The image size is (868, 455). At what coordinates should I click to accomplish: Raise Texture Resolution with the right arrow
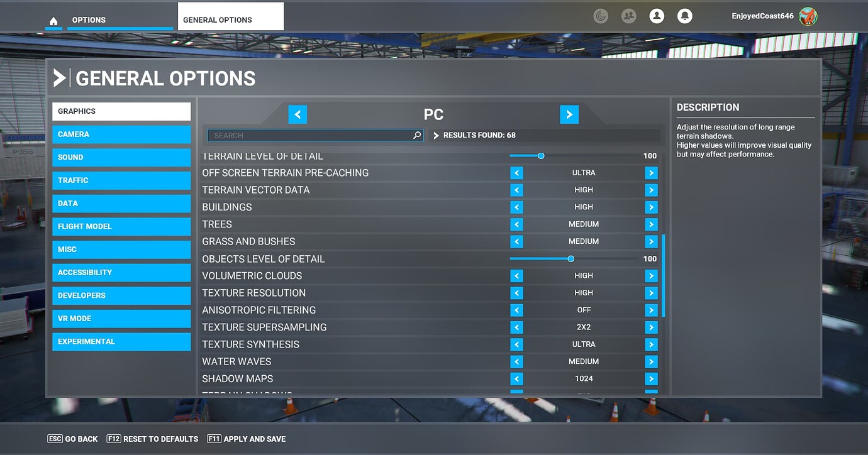click(651, 292)
